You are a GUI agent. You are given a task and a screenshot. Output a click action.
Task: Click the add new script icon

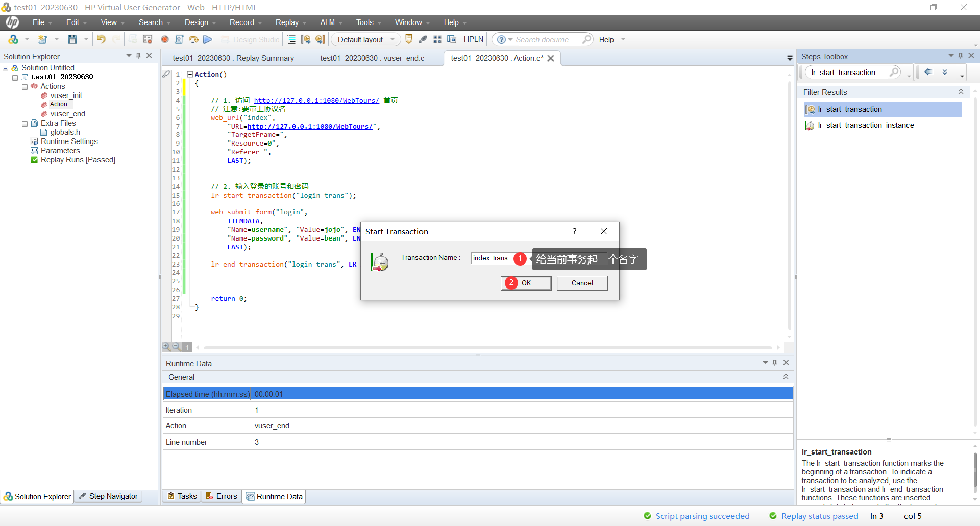point(43,39)
